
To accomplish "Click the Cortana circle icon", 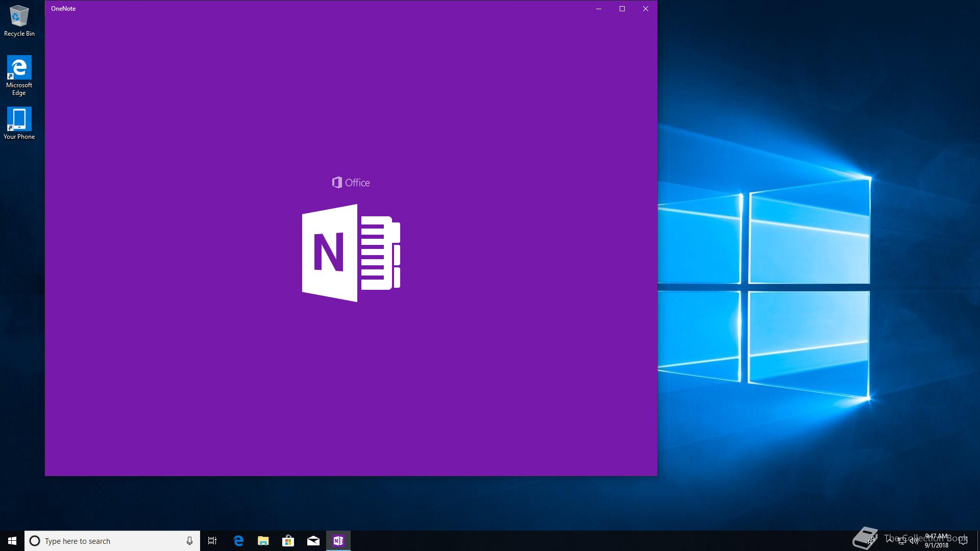I will 35,541.
